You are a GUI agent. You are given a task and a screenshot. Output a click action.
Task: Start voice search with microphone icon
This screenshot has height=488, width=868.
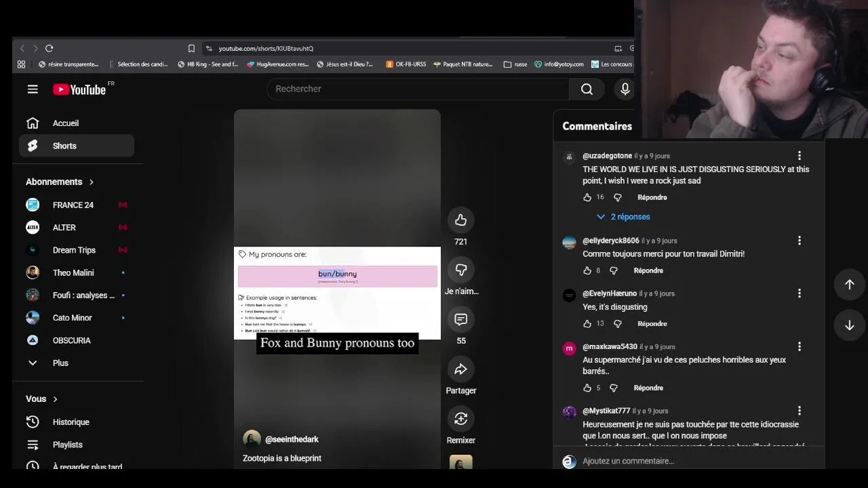[625, 89]
